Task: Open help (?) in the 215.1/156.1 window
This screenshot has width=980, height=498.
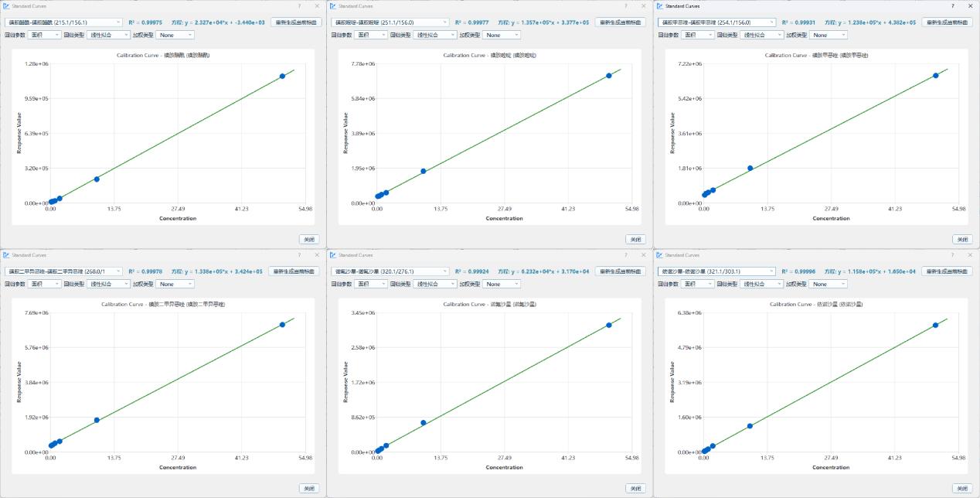Action: [x=299, y=5]
